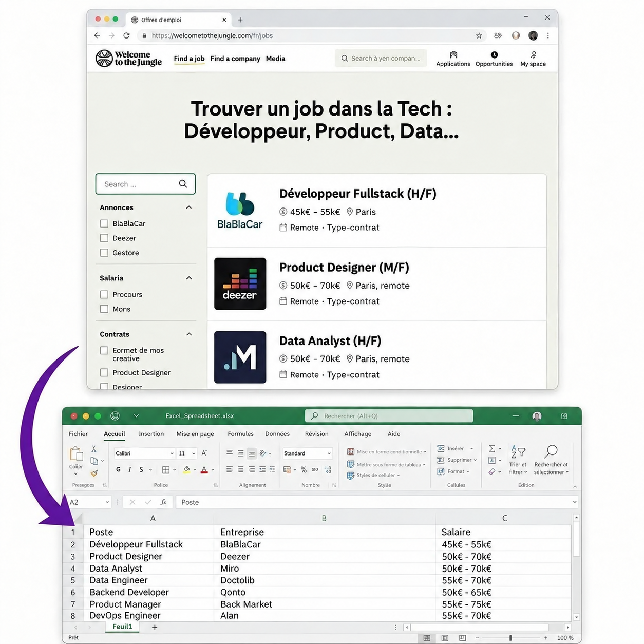Reload the Welcome to the Jungle page
Screen dimensions: 644x644
coord(126,35)
